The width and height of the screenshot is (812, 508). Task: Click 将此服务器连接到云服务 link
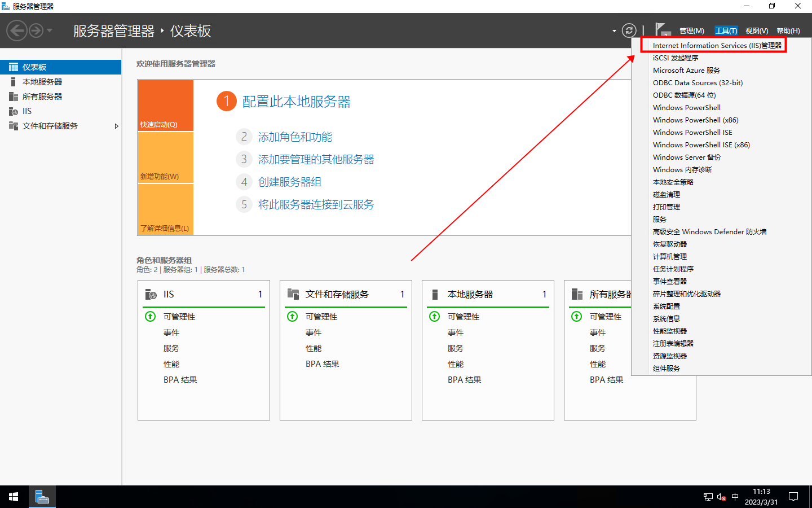click(316, 205)
